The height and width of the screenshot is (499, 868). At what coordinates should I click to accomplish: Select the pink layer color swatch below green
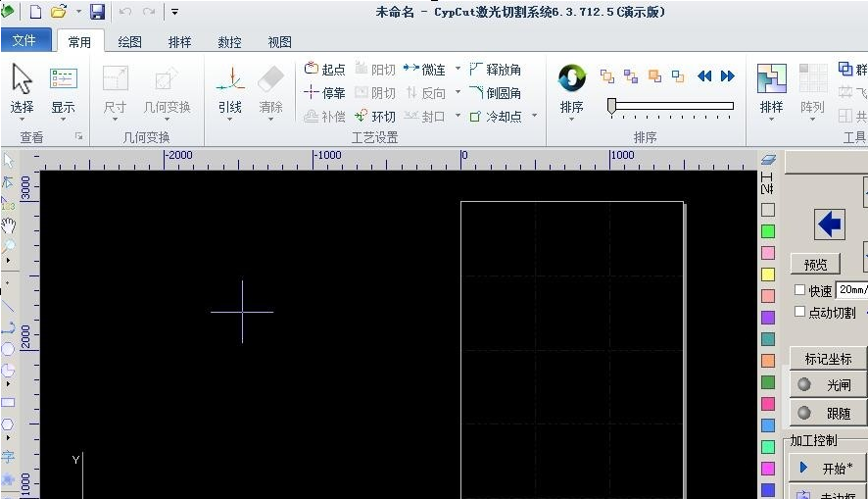(x=768, y=253)
